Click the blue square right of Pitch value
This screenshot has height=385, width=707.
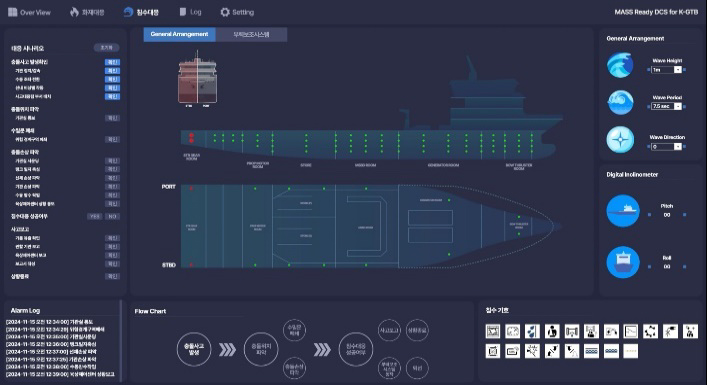pos(684,215)
